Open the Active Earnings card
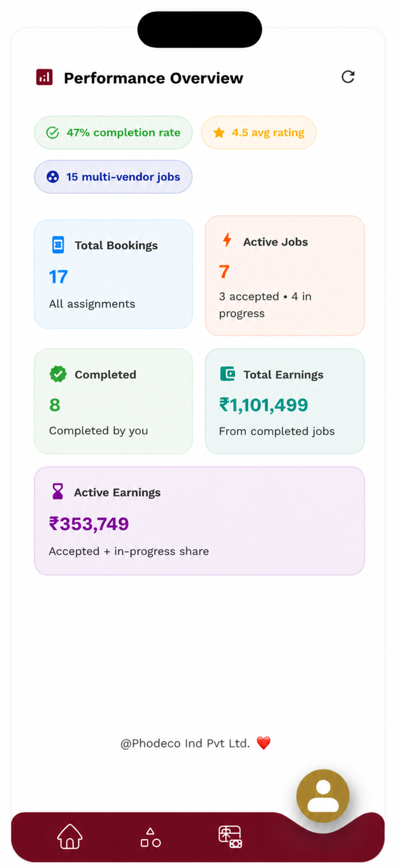Image resolution: width=401 pixels, height=868 pixels. [199, 521]
